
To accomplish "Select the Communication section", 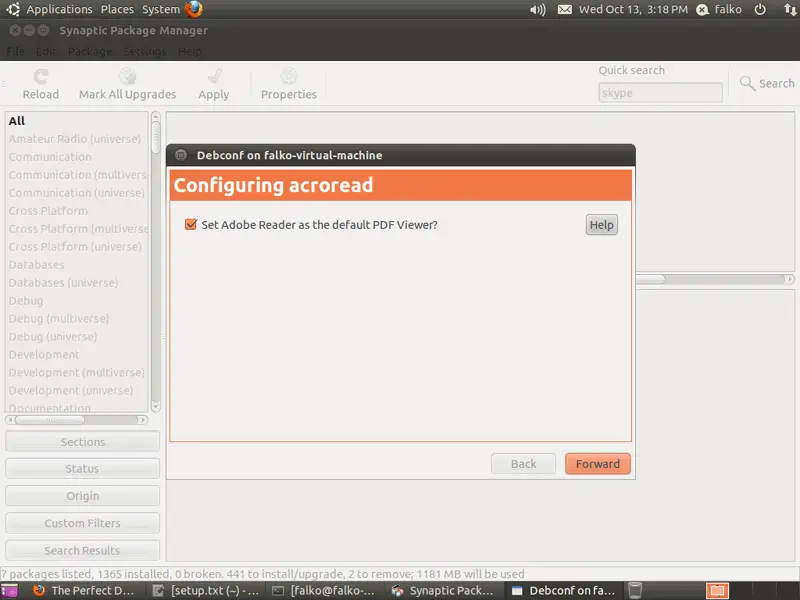I will (77, 157).
